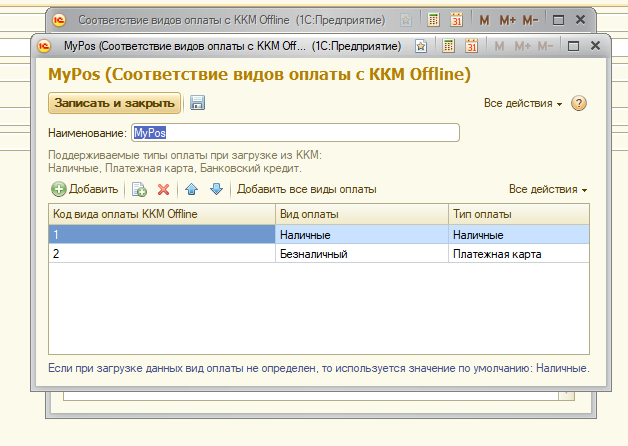
Task: Add MyPos window to favorites star icon
Action: click(x=421, y=46)
